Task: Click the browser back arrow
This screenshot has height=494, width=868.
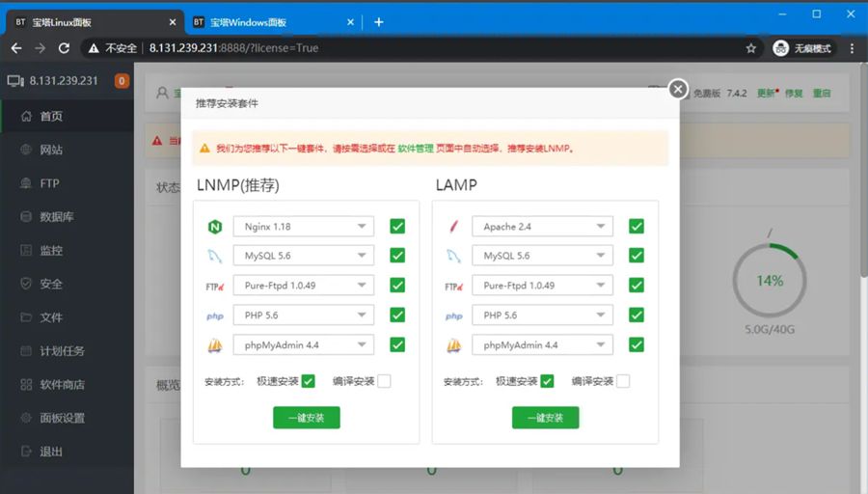Action: pos(16,48)
